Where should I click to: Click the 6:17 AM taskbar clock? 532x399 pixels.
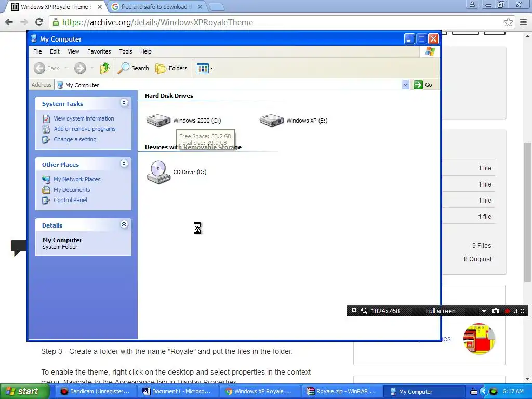tap(513, 392)
